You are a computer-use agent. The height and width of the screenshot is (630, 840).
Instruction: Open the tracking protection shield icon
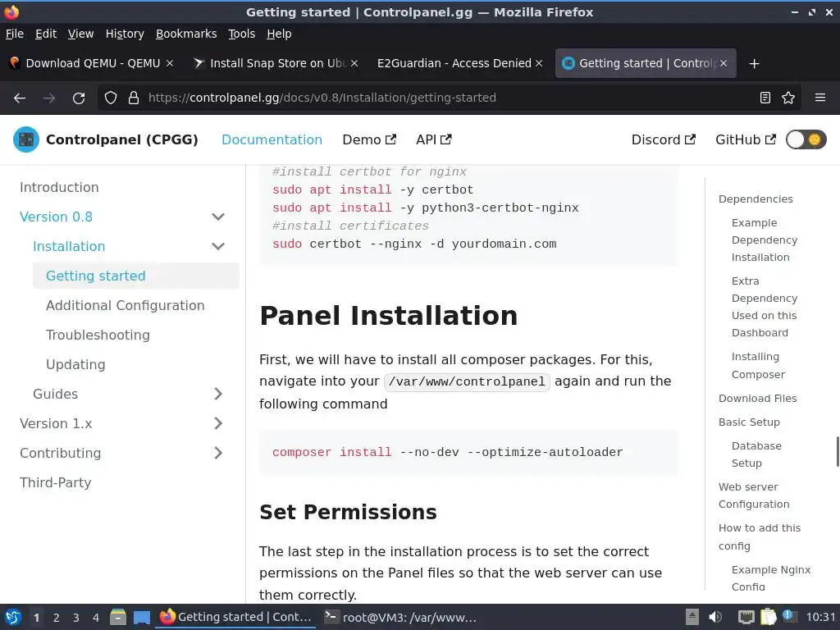[x=111, y=98]
